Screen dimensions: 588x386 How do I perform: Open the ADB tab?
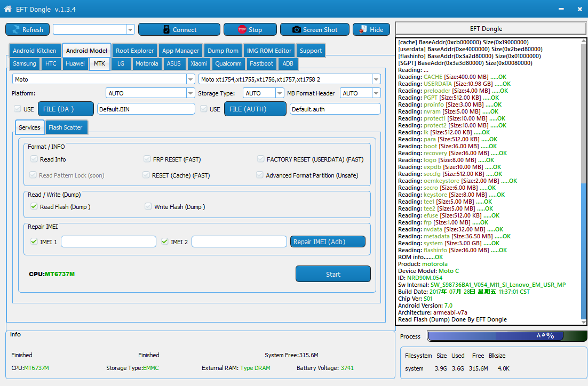(288, 63)
